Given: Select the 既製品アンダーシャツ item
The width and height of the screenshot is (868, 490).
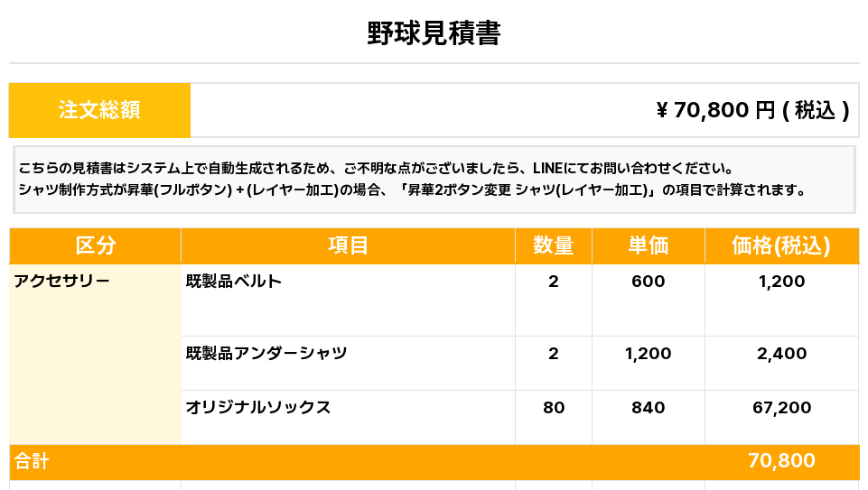Looking at the screenshot, I should click(x=266, y=354).
